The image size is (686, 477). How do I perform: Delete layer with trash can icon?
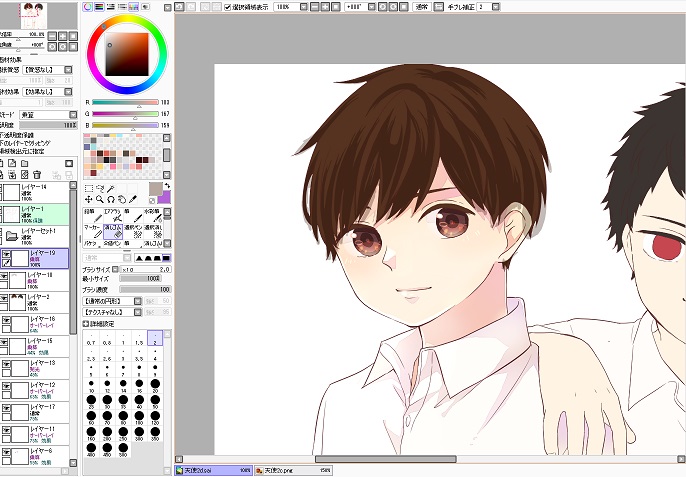coord(37,175)
